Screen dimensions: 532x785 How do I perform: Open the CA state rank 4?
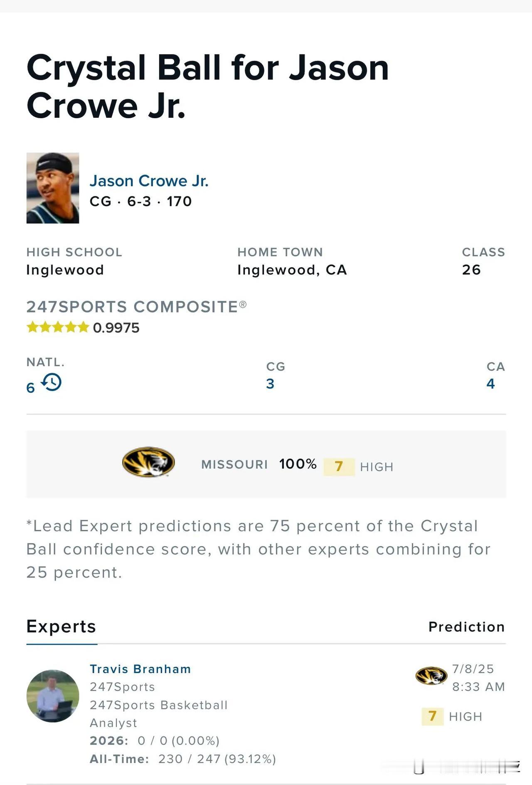pos(491,384)
